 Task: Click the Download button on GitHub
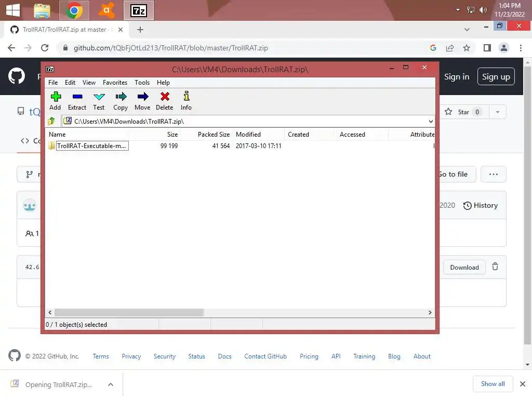pyautogui.click(x=464, y=268)
